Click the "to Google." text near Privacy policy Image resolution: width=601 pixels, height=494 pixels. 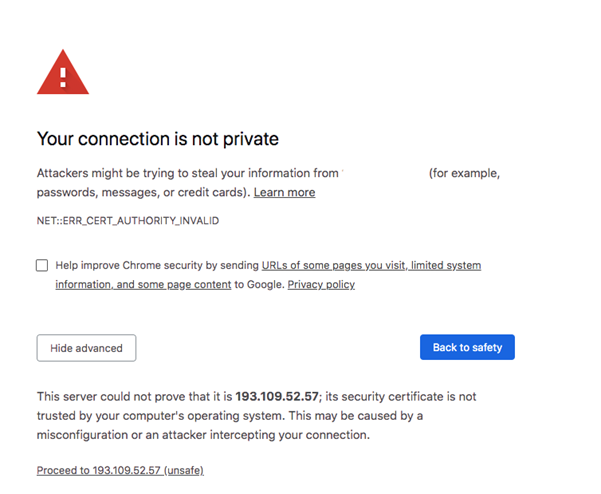(259, 284)
